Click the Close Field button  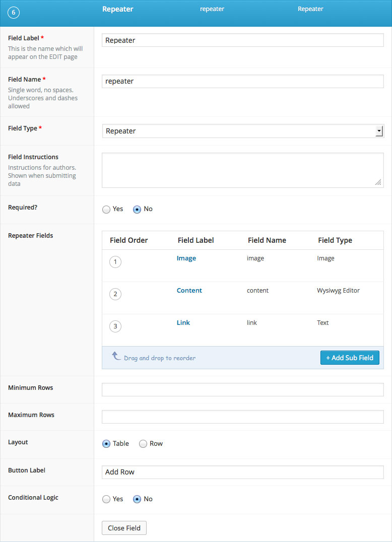pos(124,528)
